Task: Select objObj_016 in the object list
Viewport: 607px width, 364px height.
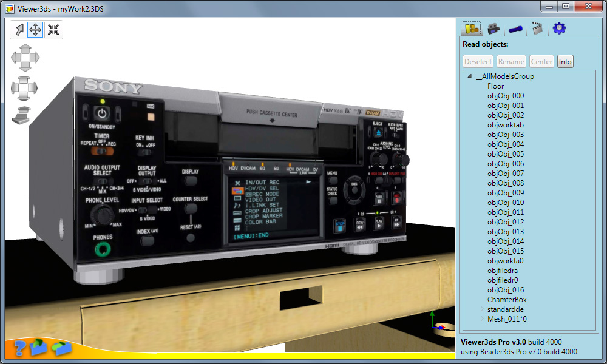Action: (506, 290)
